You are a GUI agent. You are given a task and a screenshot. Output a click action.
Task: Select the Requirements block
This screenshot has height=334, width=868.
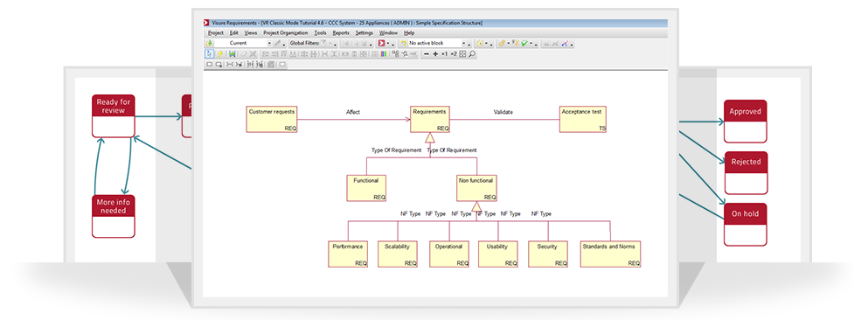429,119
